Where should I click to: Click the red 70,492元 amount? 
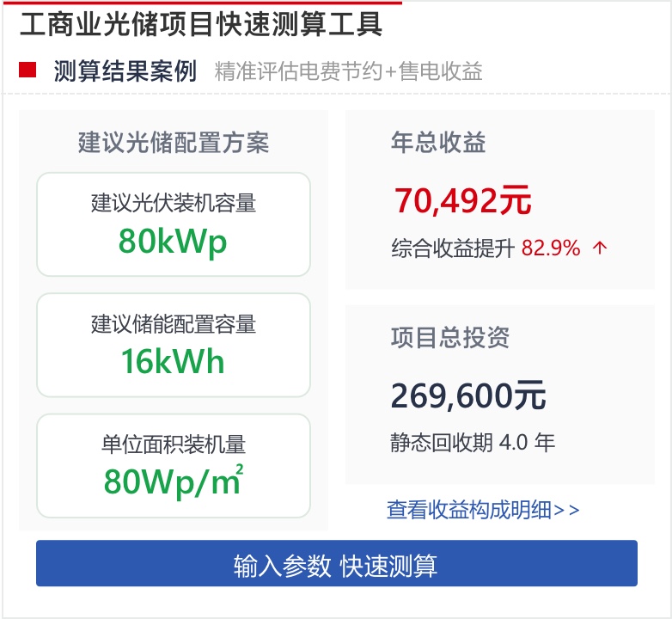coord(463,201)
